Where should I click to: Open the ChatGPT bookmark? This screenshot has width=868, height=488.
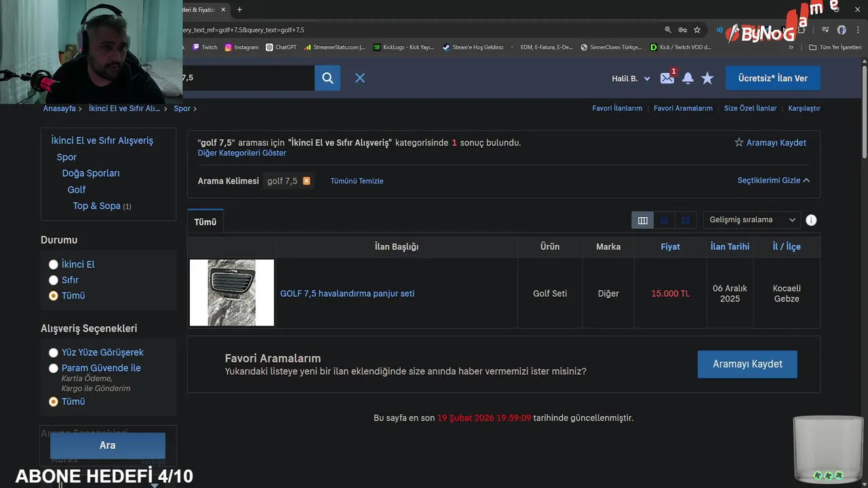[x=281, y=47]
